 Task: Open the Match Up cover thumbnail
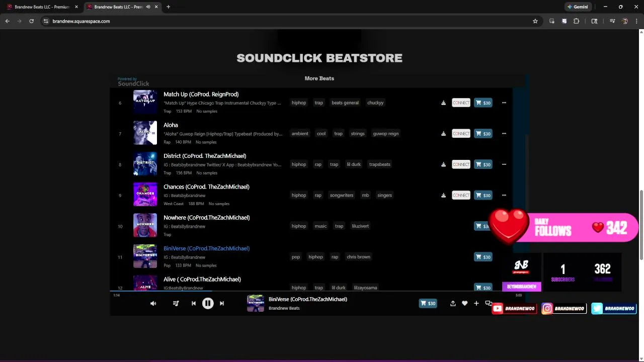tap(145, 102)
